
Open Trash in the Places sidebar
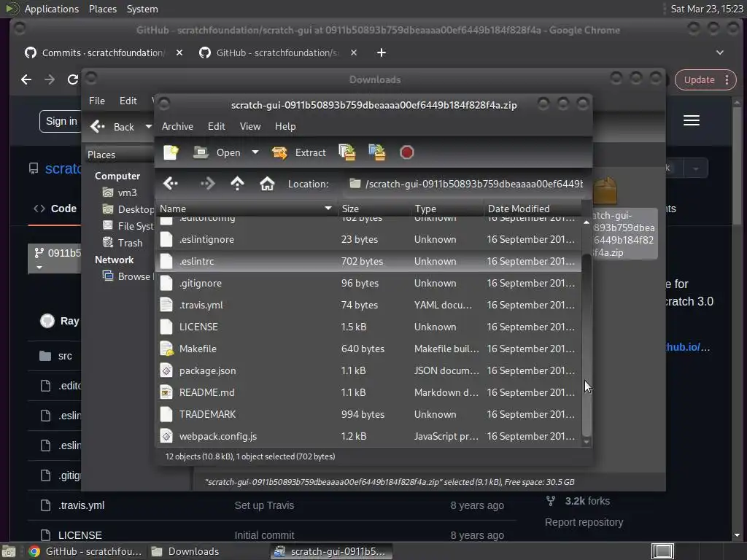[x=123, y=243]
